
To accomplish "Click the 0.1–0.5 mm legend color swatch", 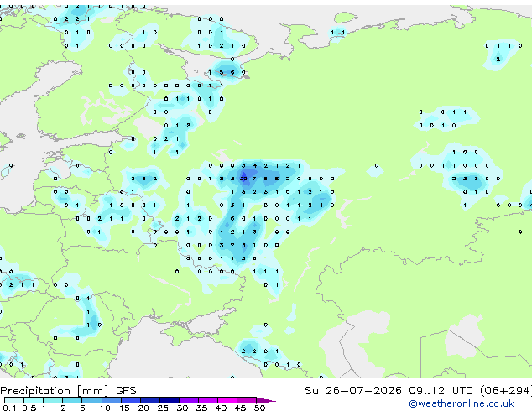I will coord(14,400).
